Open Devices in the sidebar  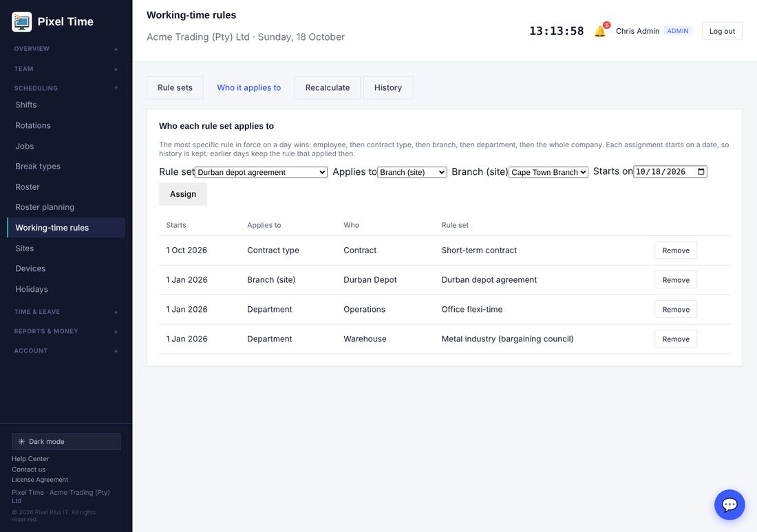66,268
